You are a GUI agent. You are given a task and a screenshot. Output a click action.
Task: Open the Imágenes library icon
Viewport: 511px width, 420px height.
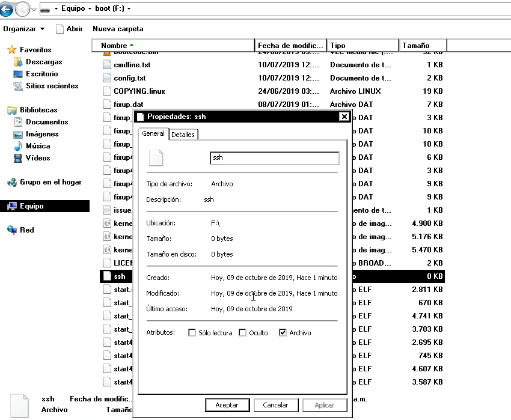[x=18, y=134]
